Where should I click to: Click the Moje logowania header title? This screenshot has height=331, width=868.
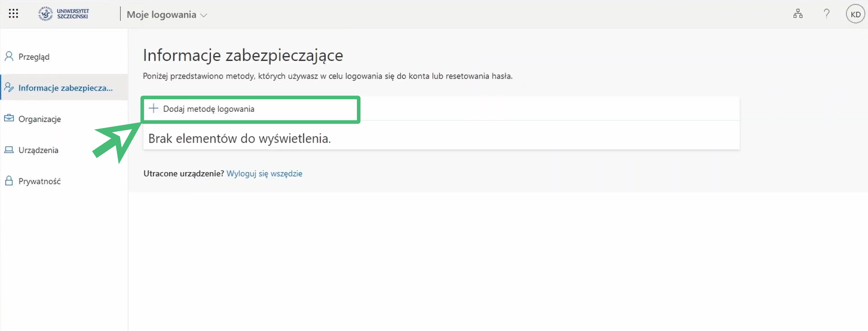pyautogui.click(x=161, y=14)
